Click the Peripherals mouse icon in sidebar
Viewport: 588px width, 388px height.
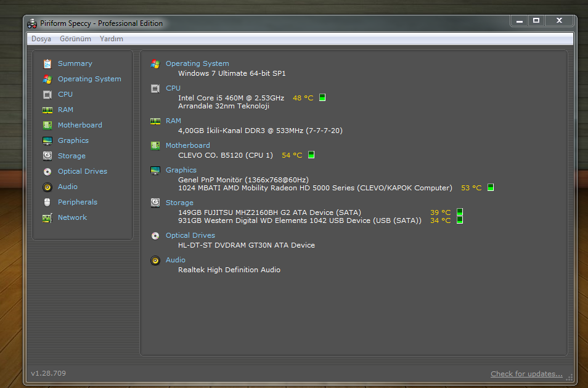point(47,202)
